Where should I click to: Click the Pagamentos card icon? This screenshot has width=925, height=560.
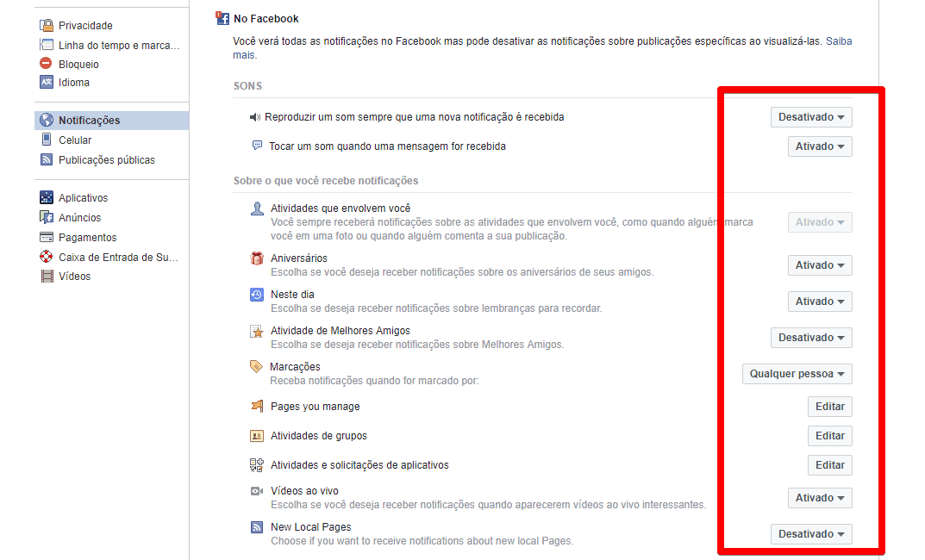46,237
